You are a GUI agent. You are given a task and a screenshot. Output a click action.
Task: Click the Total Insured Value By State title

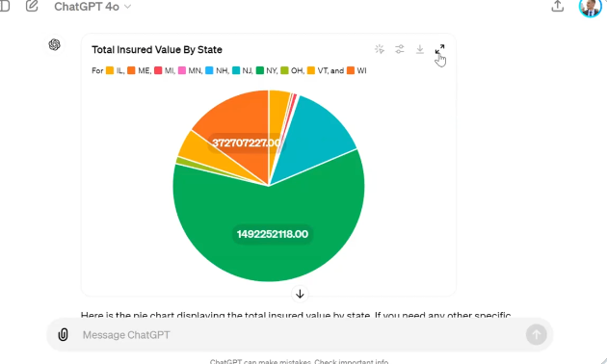(157, 50)
